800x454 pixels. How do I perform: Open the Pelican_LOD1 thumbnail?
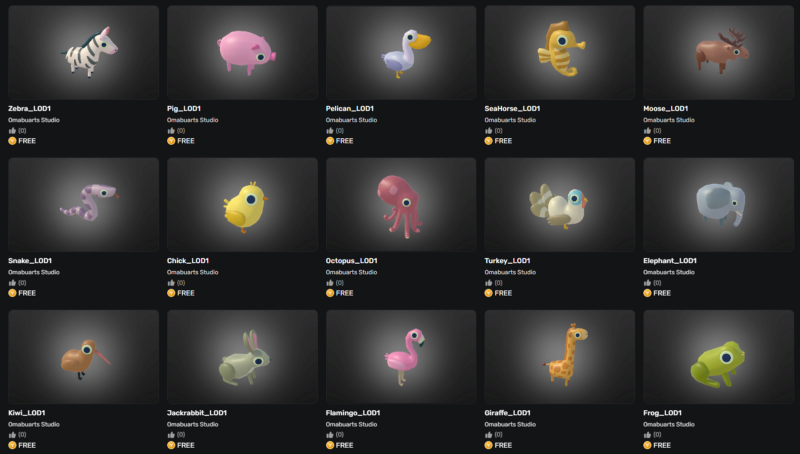pyautogui.click(x=401, y=53)
